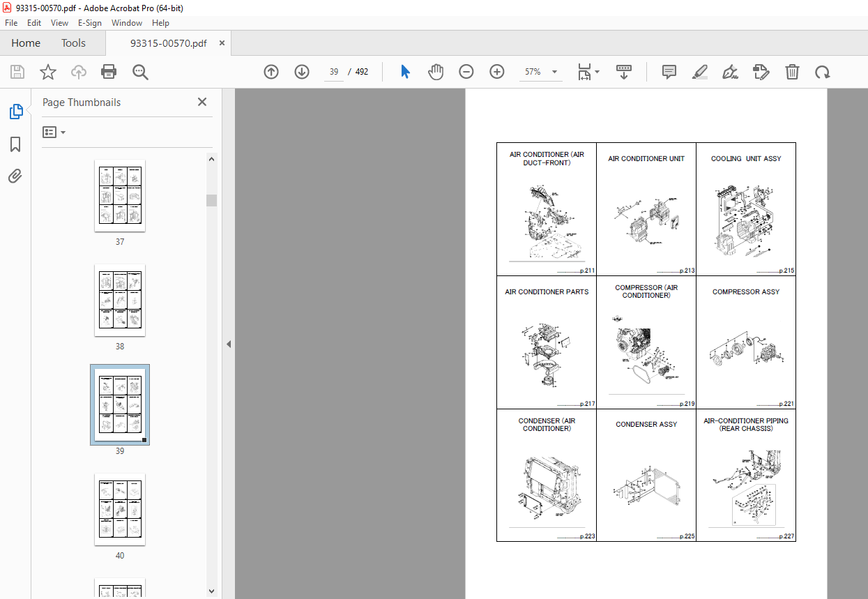868x599 pixels.
Task: Open the Page Thumbnails side panel icon
Action: pos(15,111)
